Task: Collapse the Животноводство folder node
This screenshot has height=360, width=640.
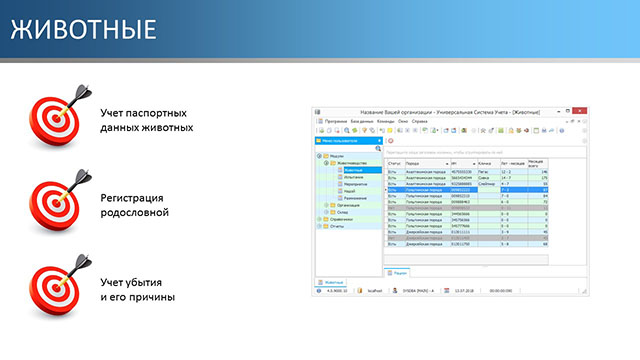Action: click(326, 163)
